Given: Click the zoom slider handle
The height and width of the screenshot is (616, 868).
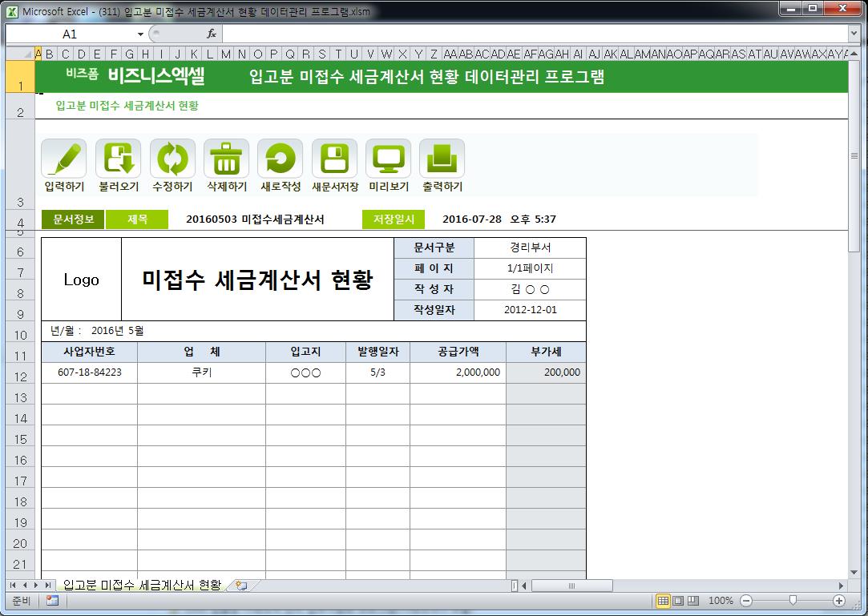Looking at the screenshot, I should 793,601.
